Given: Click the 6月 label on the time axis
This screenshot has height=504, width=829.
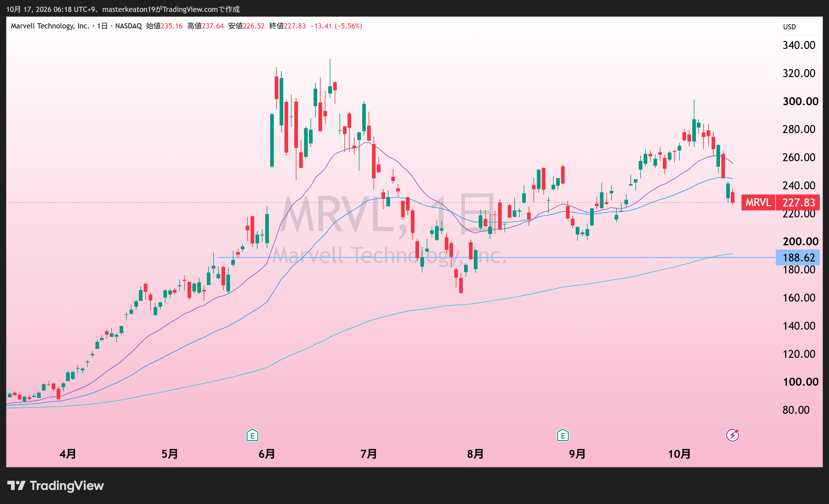Looking at the screenshot, I should coord(267,454).
